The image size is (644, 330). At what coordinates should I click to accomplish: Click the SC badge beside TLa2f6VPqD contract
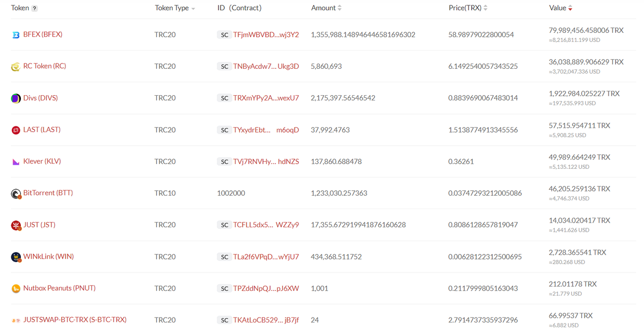click(224, 257)
